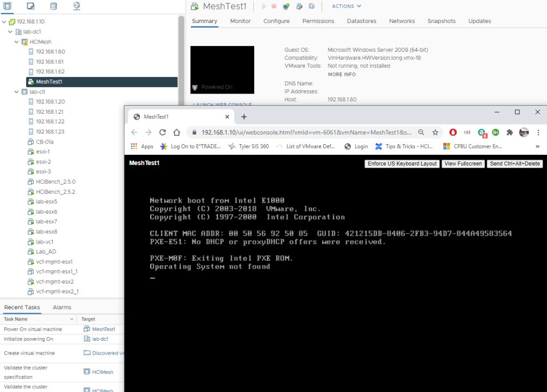547x392 pixels.
Task: Switch to the Monitor tab
Action: (x=240, y=21)
